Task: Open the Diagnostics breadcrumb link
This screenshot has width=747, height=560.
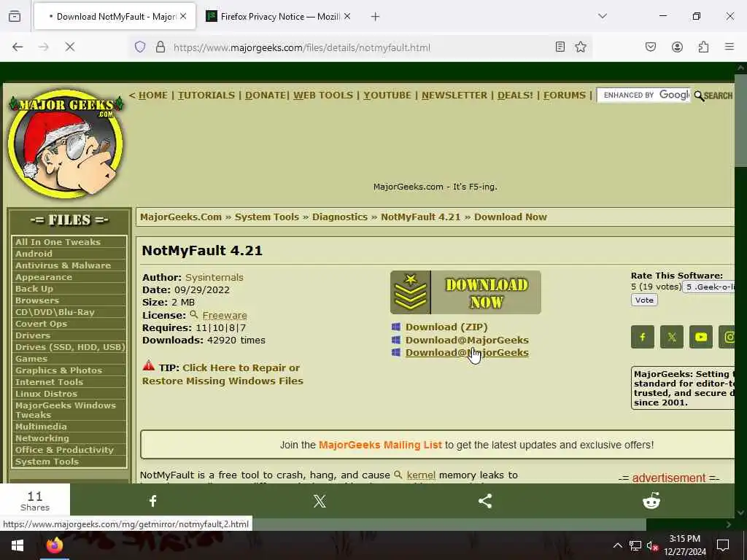Action: [x=340, y=217]
